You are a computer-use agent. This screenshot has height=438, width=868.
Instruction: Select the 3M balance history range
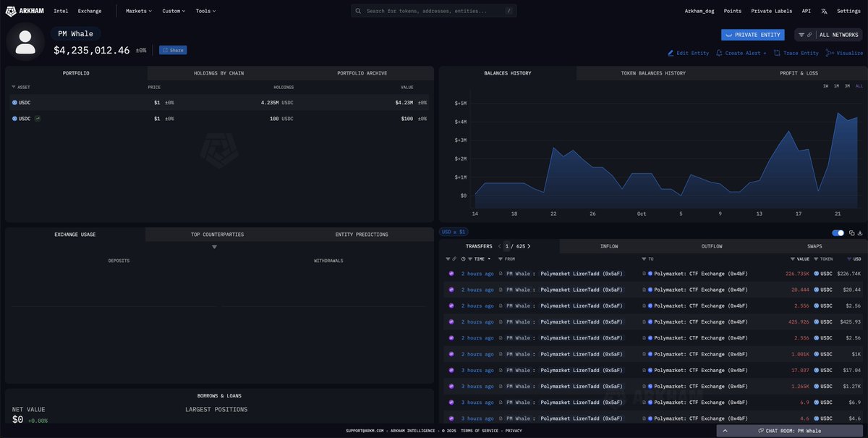coord(847,86)
